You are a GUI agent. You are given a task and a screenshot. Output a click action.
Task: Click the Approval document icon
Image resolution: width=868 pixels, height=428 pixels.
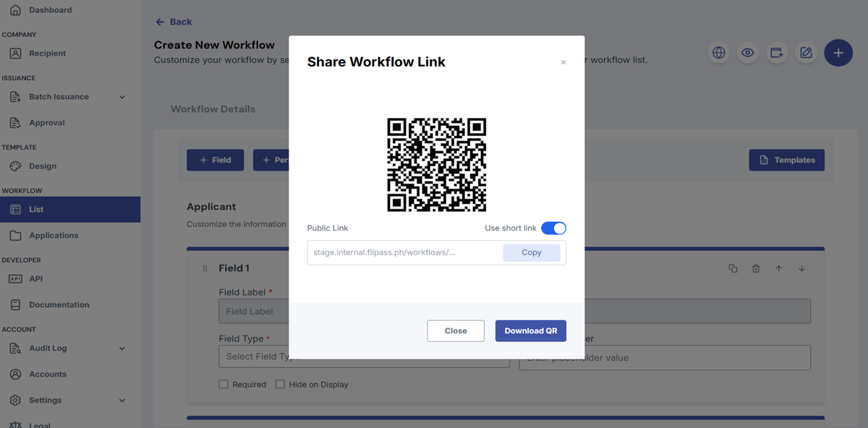tap(15, 123)
